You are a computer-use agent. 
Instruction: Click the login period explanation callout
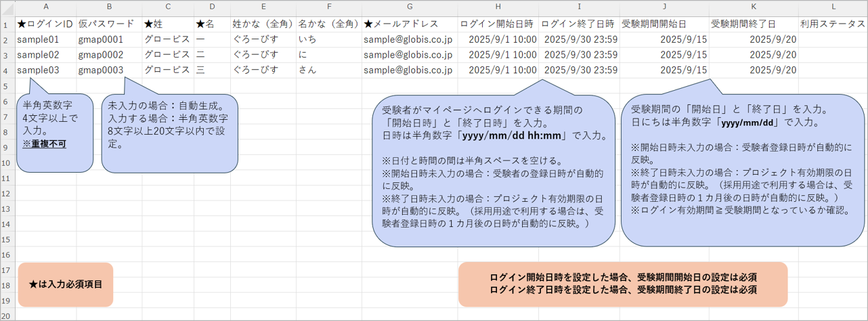[494, 171]
